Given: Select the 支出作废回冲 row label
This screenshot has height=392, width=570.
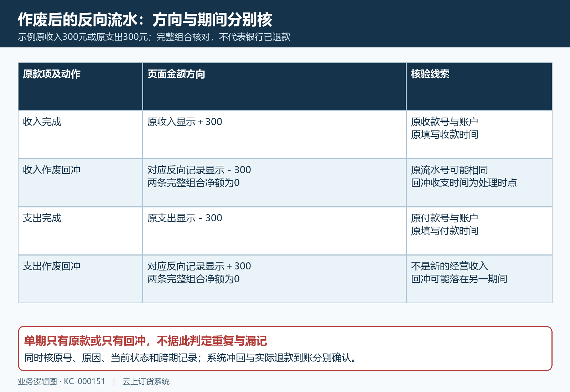Looking at the screenshot, I should [52, 266].
